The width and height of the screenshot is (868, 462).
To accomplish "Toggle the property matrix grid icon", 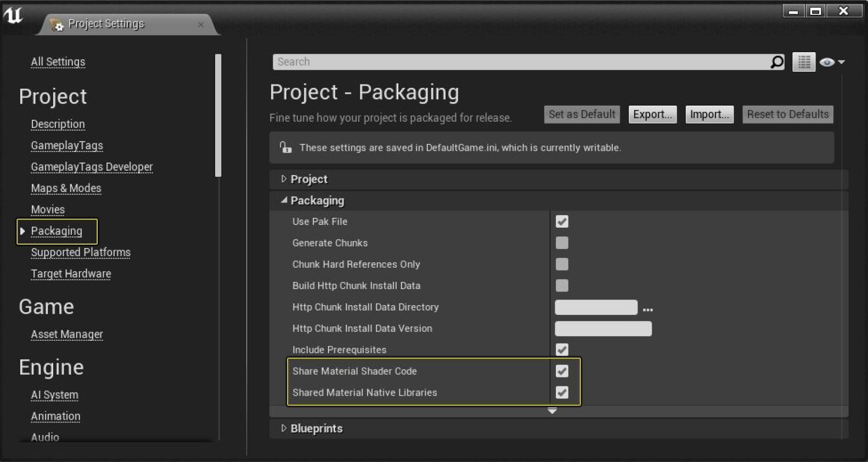I will tap(804, 62).
